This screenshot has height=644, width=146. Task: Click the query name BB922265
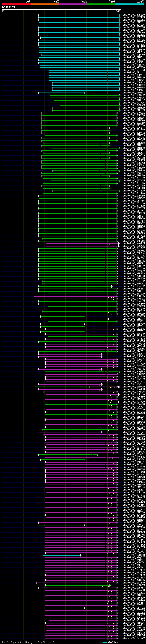[x=8, y=7]
